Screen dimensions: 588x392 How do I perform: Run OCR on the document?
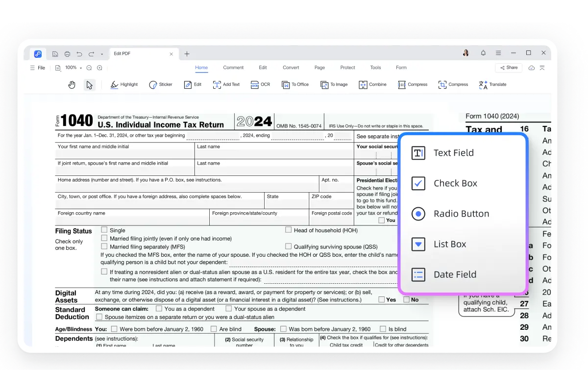point(260,84)
